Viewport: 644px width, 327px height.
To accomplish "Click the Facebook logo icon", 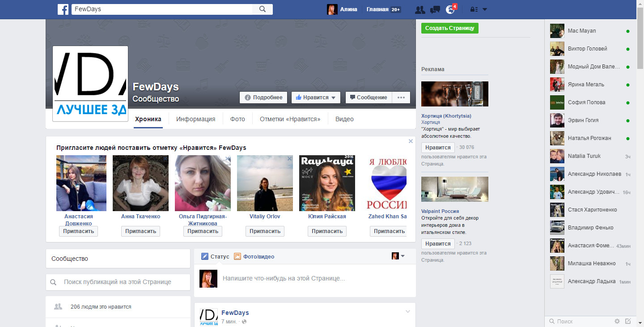I will tap(63, 9).
